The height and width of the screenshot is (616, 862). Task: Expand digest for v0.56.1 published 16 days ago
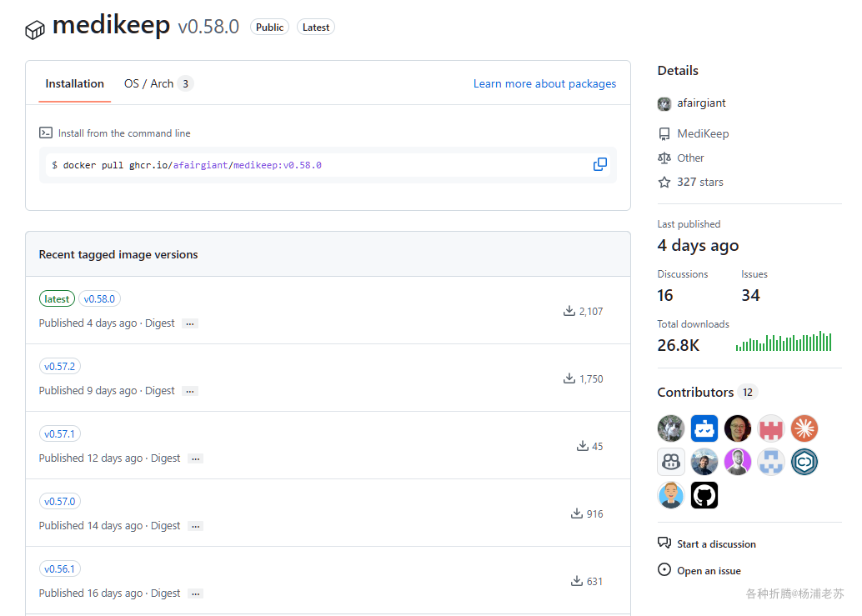coord(196,594)
